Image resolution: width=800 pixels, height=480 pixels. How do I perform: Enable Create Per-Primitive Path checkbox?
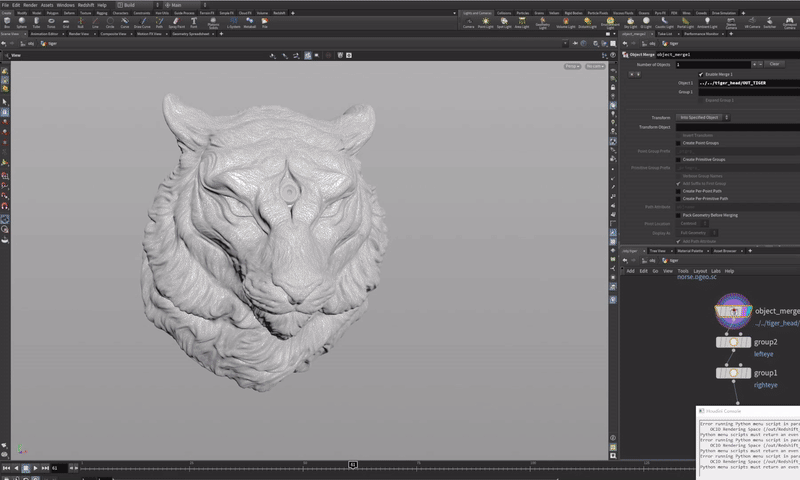click(x=678, y=199)
